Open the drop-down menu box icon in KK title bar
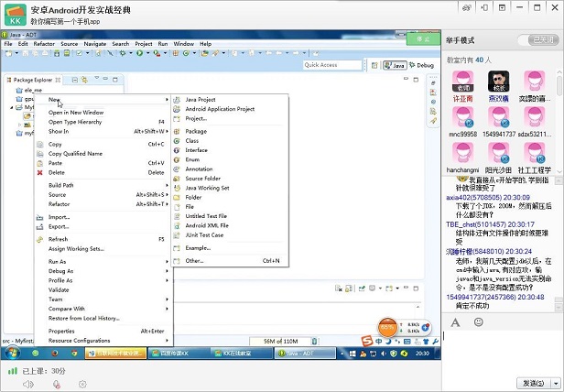This screenshot has width=564, height=392. (x=502, y=7)
